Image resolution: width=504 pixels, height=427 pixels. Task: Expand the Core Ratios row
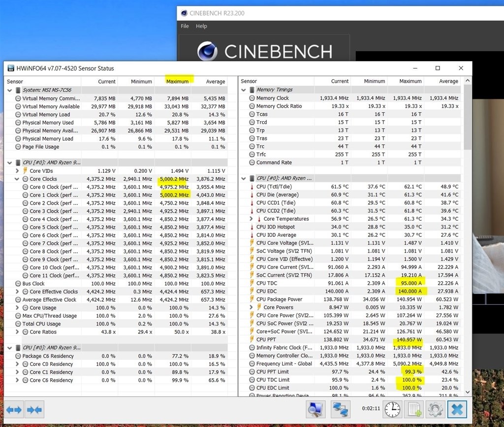(17, 332)
